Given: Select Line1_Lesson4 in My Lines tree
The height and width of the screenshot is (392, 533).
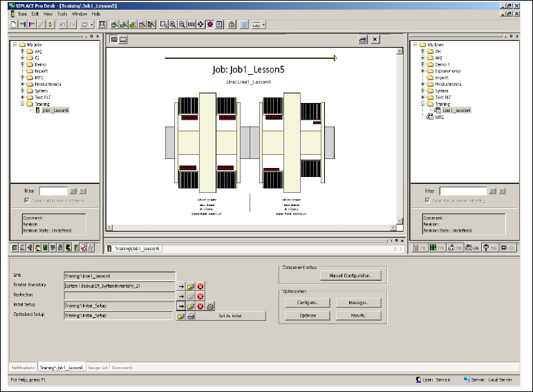Looking at the screenshot, I should (x=456, y=111).
